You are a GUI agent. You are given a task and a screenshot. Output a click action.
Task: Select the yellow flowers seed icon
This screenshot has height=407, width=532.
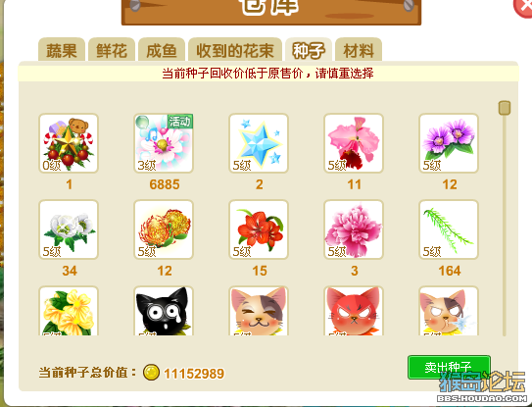(x=69, y=311)
